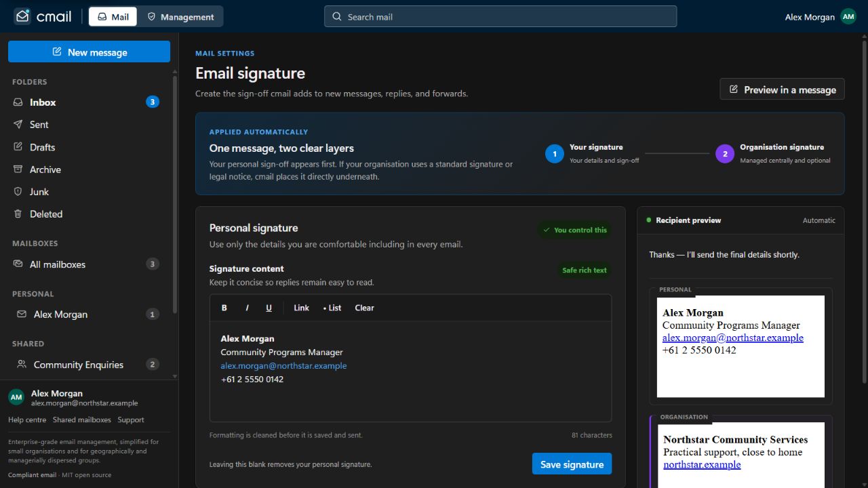868x488 pixels.
Task: Click the Community Enquiries count badge
Action: click(x=153, y=365)
